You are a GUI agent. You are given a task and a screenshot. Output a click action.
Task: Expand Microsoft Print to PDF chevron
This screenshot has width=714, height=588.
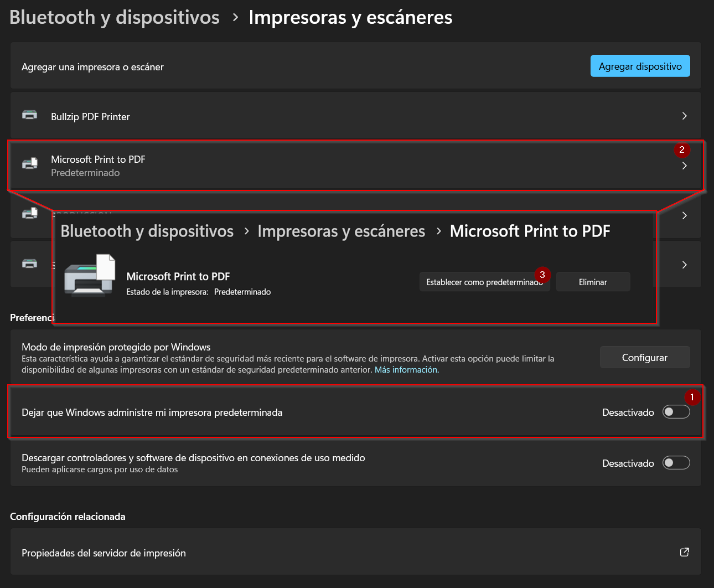click(x=685, y=166)
